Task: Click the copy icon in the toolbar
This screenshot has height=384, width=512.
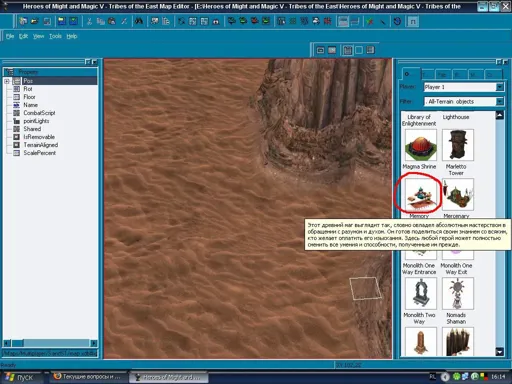Action: coord(100,22)
